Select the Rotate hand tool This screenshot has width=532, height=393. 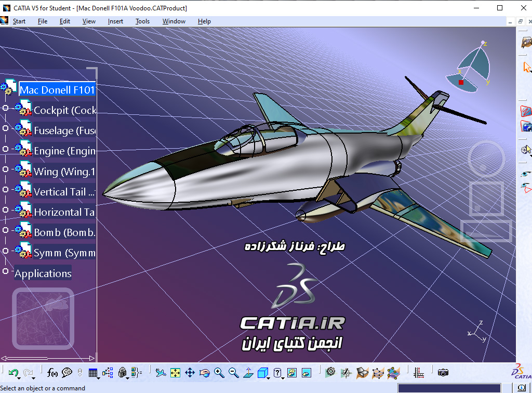click(x=205, y=373)
